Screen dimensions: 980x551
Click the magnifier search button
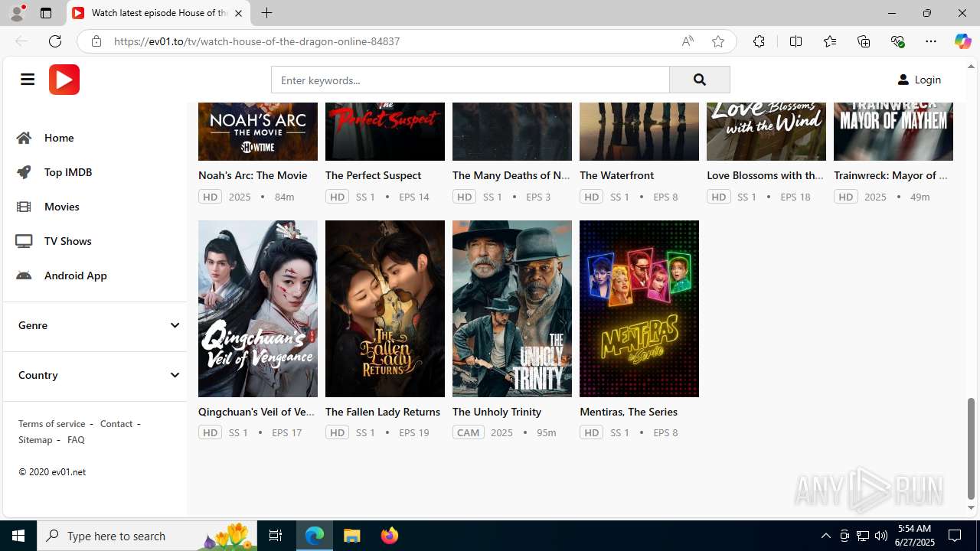tap(700, 80)
